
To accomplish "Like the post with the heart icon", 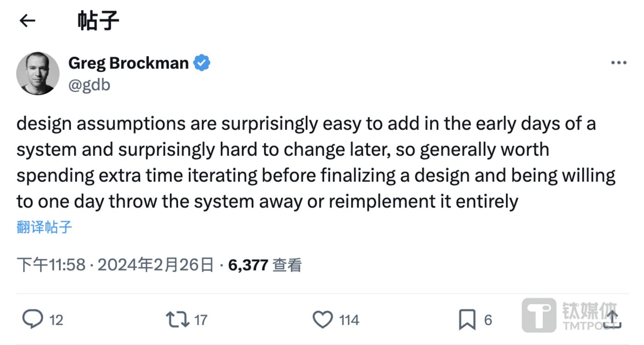I will click(322, 319).
